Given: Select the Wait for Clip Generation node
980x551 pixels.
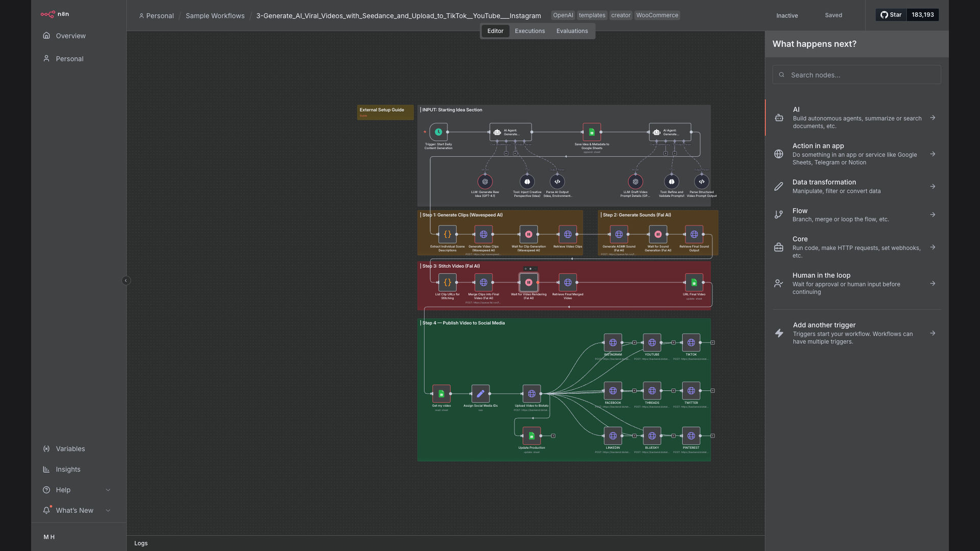Looking at the screenshot, I should pos(529,234).
